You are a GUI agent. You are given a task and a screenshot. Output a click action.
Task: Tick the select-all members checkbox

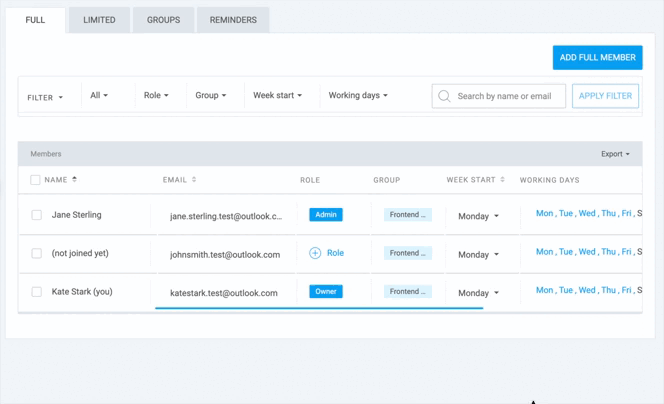pos(35,180)
